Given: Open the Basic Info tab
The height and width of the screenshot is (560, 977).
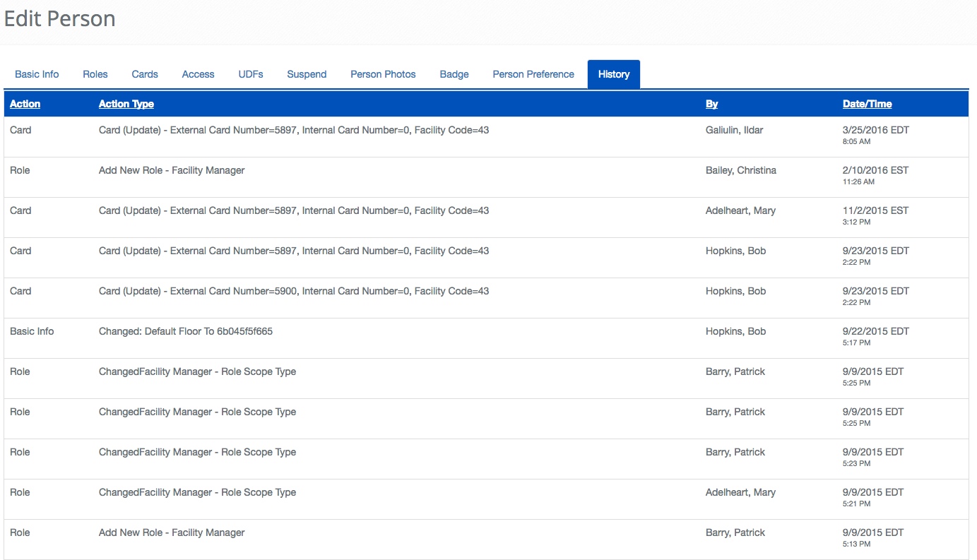Looking at the screenshot, I should (x=37, y=74).
